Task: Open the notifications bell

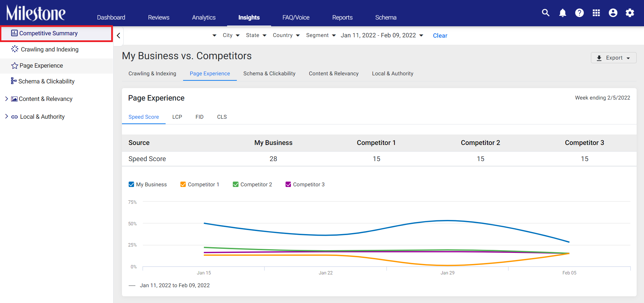Action: [562, 13]
